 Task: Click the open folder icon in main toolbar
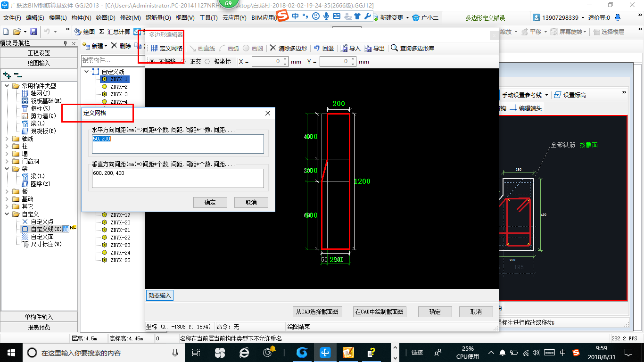click(x=17, y=32)
